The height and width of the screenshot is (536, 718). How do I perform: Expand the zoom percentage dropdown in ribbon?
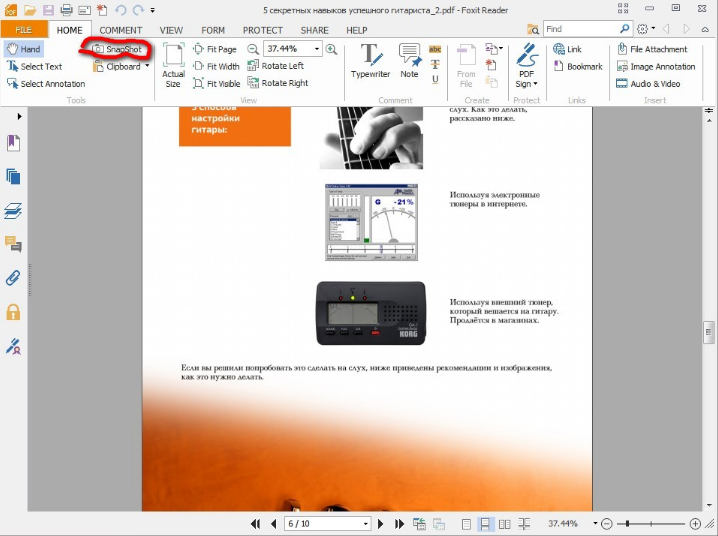(x=318, y=49)
